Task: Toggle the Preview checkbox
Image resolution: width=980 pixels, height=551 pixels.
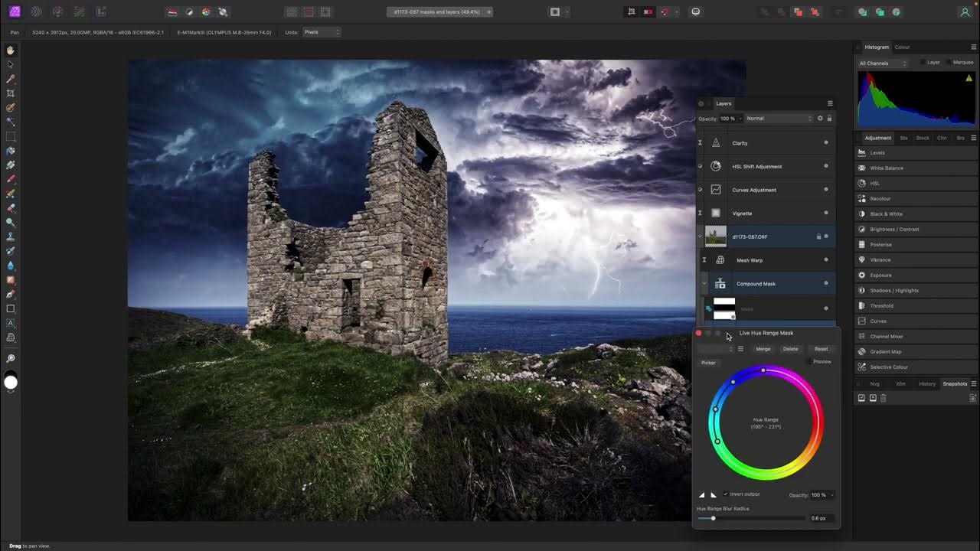Action: [810, 361]
